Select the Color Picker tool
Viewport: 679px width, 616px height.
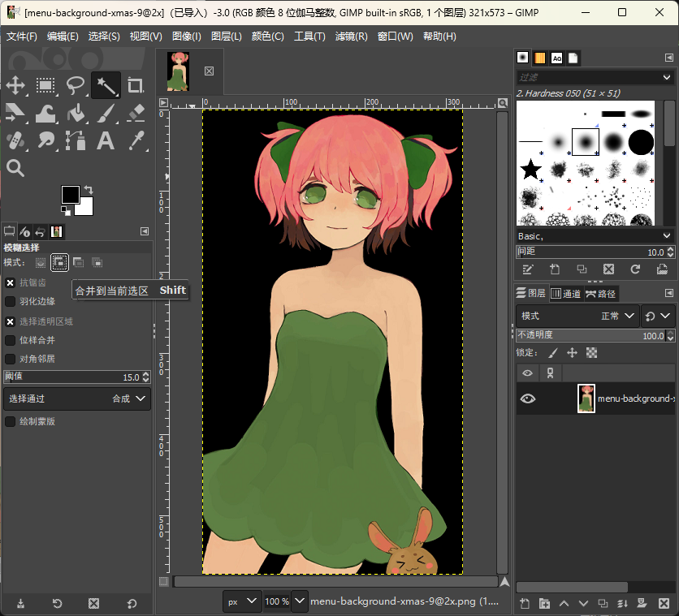point(136,140)
